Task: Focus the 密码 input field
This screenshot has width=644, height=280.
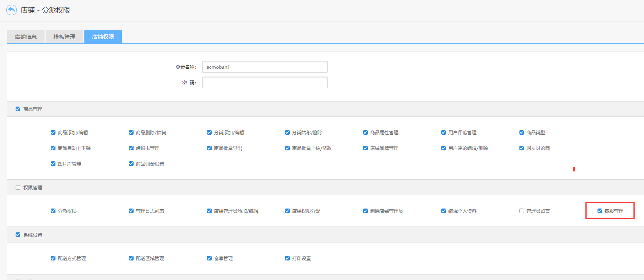Action: (265, 82)
